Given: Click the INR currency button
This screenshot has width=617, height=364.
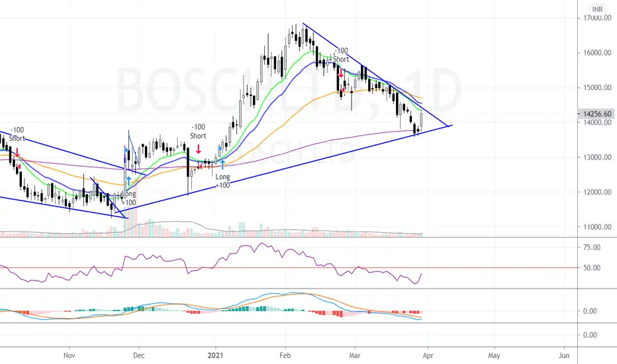Looking at the screenshot, I should pos(597,9).
